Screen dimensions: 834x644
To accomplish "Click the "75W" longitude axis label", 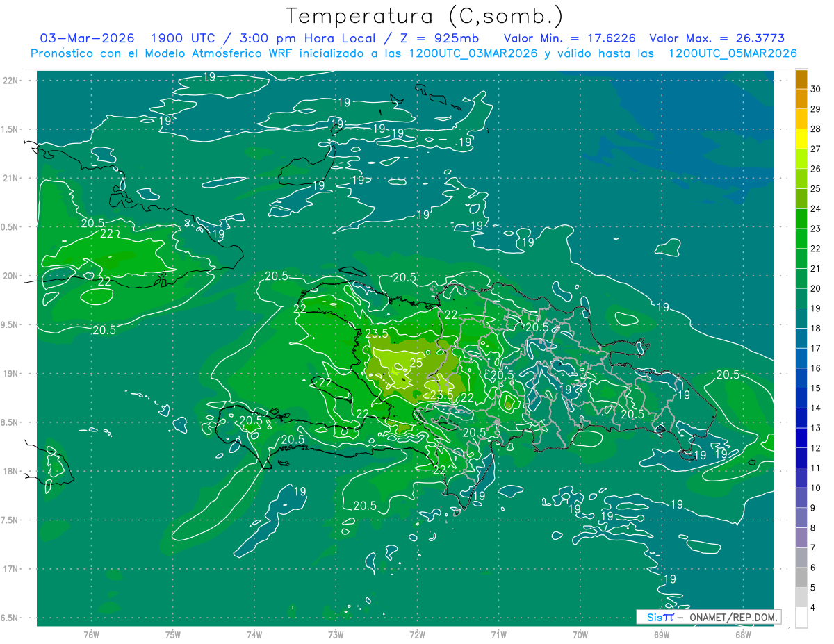I will pyautogui.click(x=172, y=634).
